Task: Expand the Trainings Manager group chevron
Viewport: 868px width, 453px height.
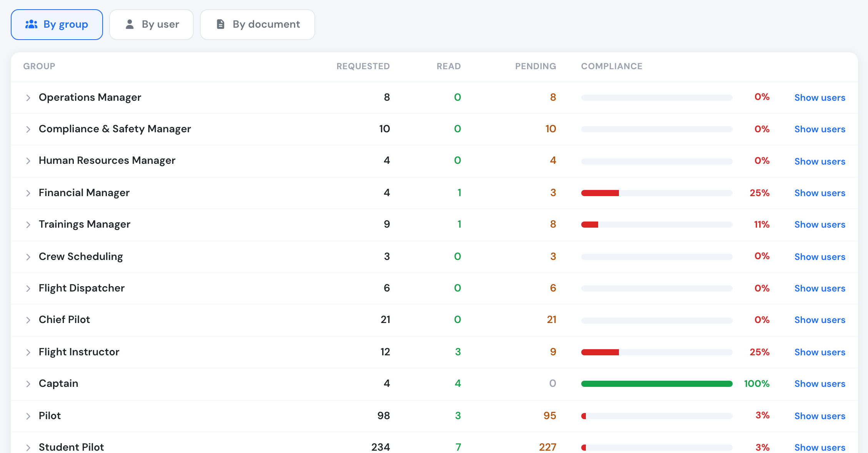Action: [x=28, y=225]
